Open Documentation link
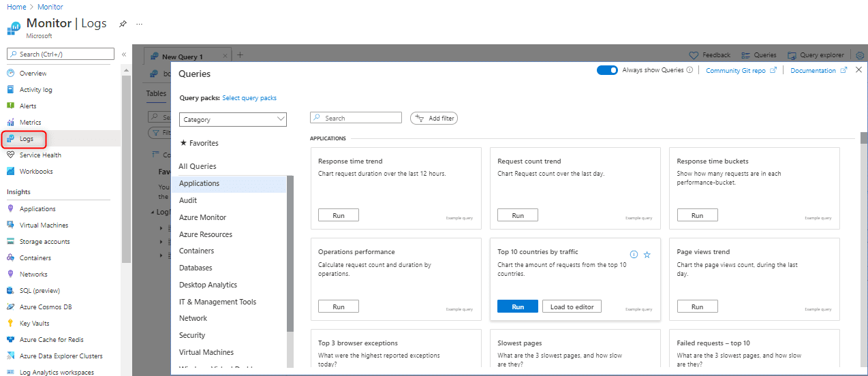This screenshot has height=376, width=868. coord(819,70)
